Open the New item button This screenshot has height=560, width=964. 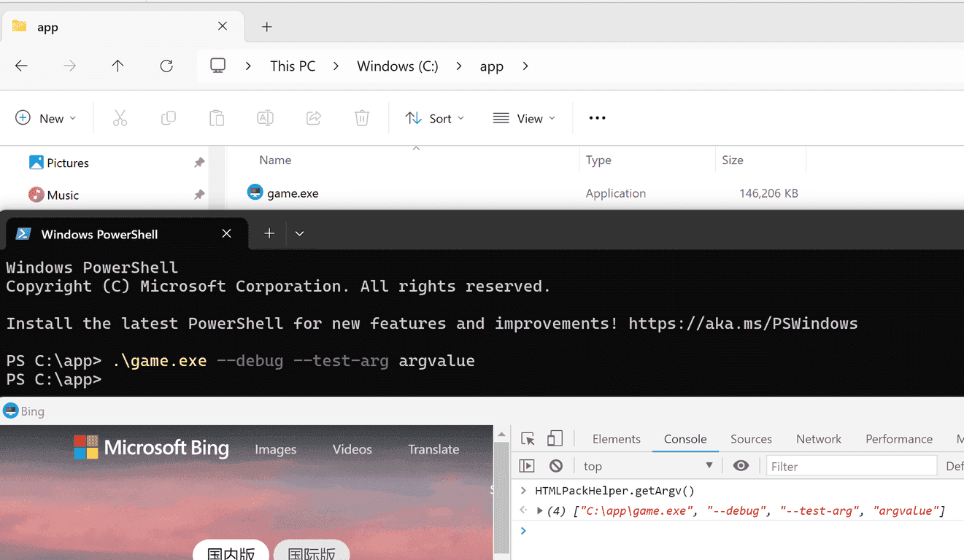[x=45, y=118]
